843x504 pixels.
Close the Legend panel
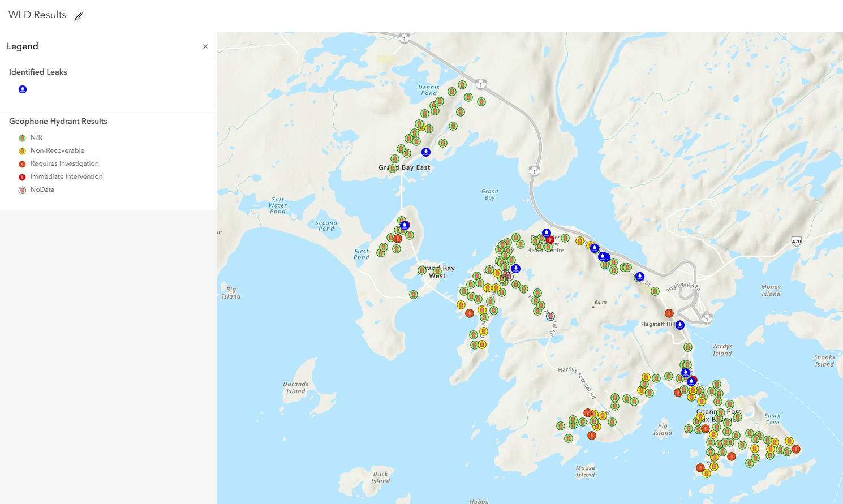pos(205,46)
